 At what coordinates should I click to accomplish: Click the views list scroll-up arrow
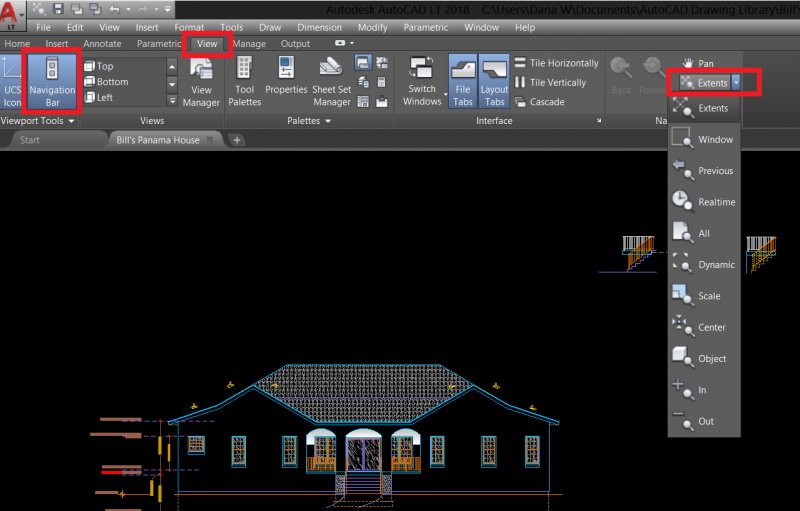(x=172, y=67)
